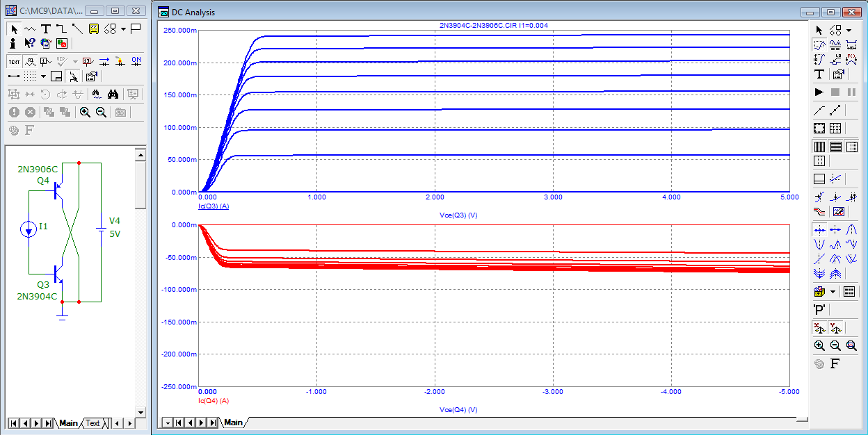Click the V4 5V battery label in schematic
Image resolution: width=868 pixels, height=435 pixels.
(115, 227)
